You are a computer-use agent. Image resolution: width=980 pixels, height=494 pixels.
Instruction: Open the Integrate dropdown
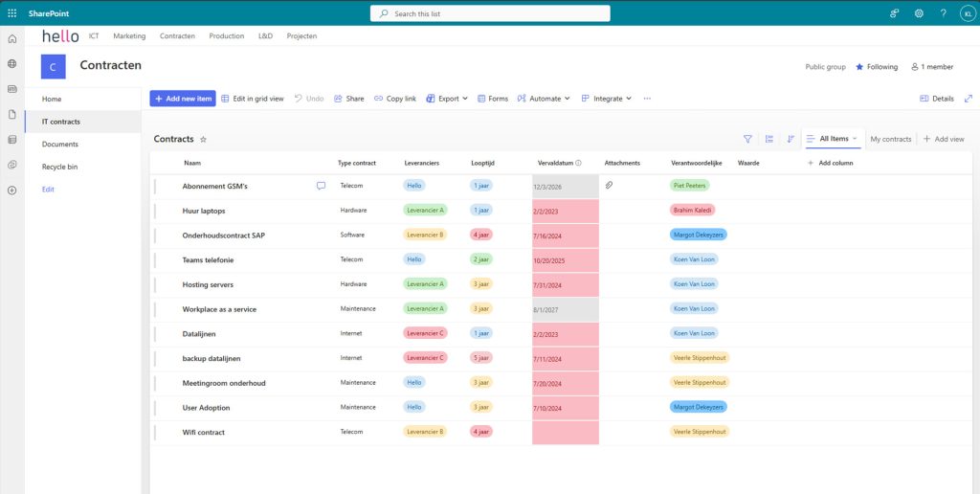pos(606,99)
